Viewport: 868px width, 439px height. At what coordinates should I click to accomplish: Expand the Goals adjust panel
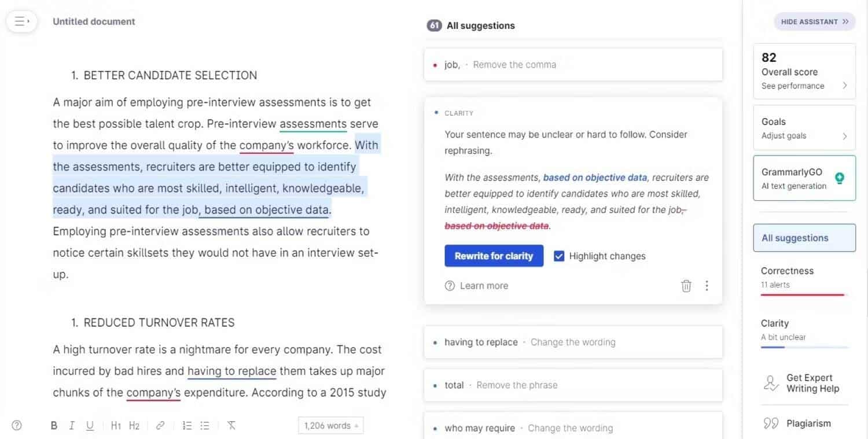[x=804, y=128]
